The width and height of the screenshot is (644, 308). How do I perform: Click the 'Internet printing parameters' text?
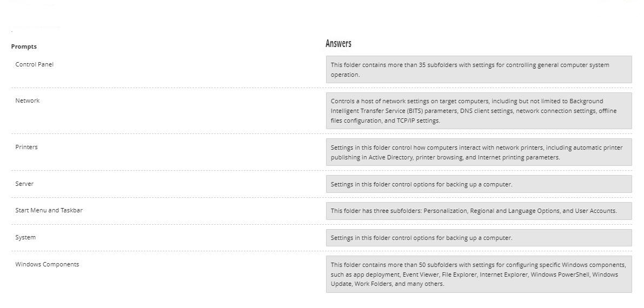coord(519,157)
